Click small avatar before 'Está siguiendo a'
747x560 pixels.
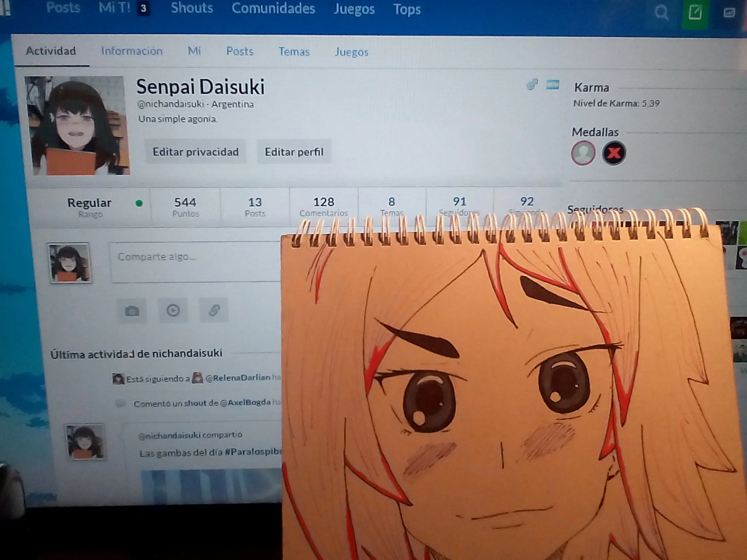click(x=118, y=379)
